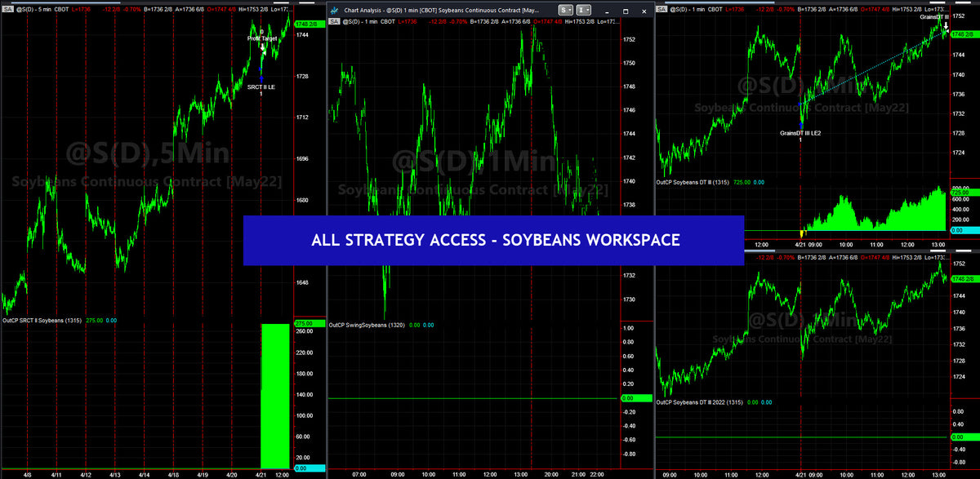Select the OutCP Soybeans DT II 2022 (1315) label
Viewport: 980px width, 479px height.
click(x=699, y=402)
